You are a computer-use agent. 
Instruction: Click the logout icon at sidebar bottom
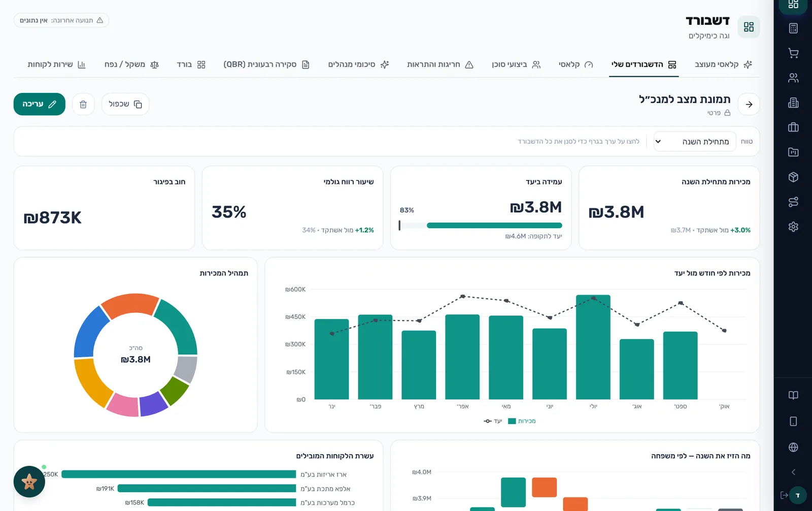coord(784,495)
